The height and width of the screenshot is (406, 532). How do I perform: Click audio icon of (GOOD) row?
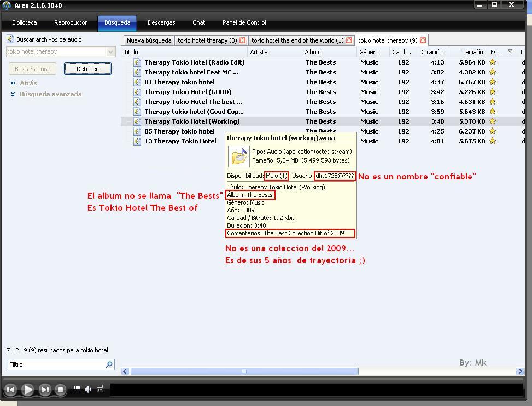[x=137, y=92]
